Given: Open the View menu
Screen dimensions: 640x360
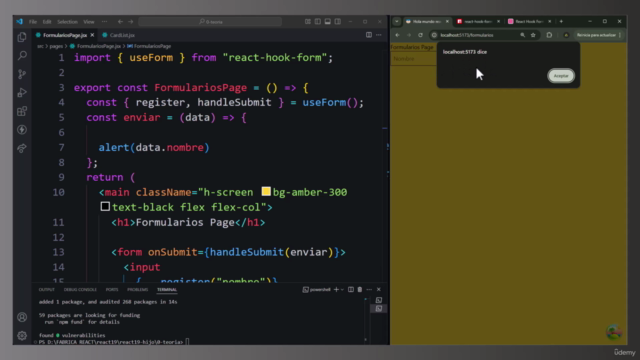Looking at the screenshot, I should (x=89, y=22).
